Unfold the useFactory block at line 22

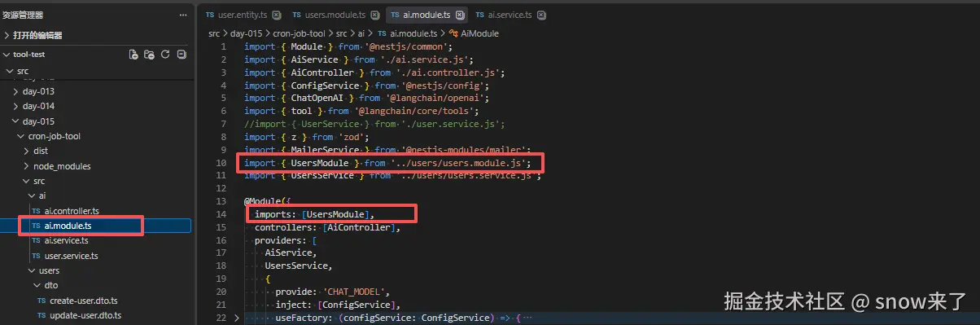click(237, 318)
